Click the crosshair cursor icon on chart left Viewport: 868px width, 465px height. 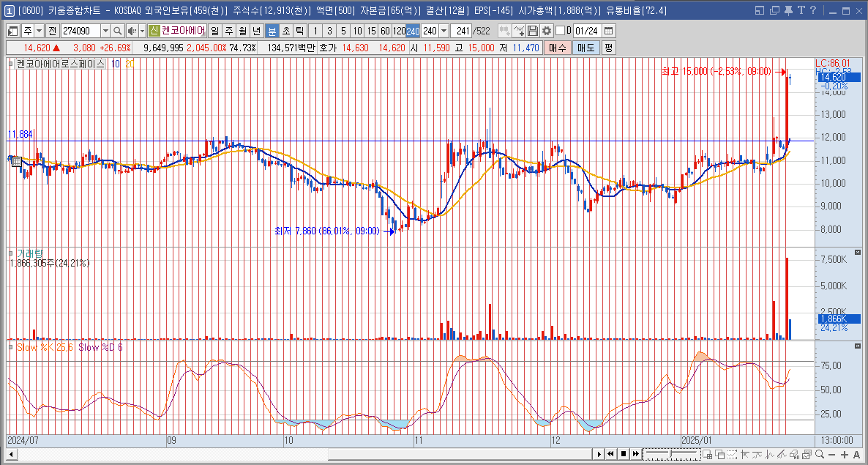click(x=17, y=161)
